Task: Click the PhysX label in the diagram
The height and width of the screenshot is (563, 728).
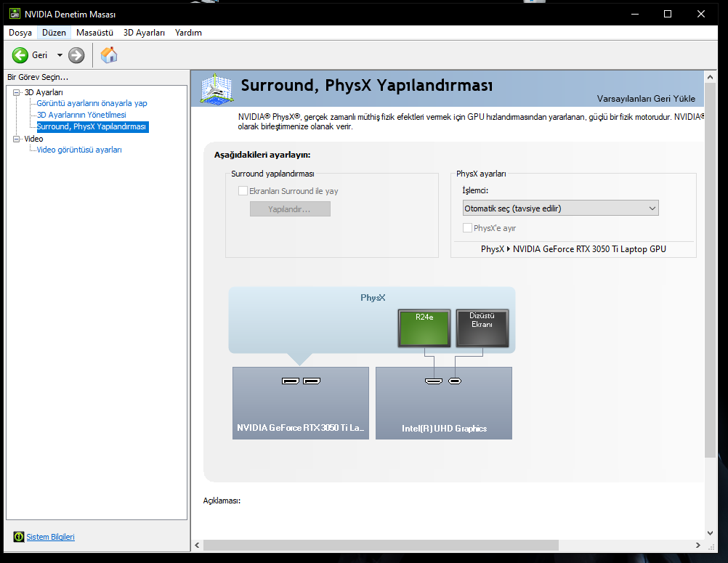Action: point(373,298)
